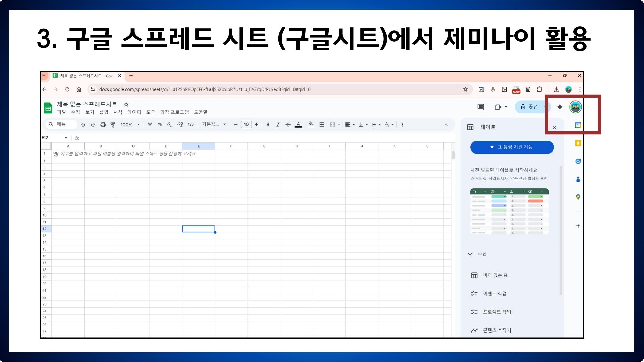Open Google Maps side panel icon
Screen dimensions: 644x362
[x=578, y=197]
